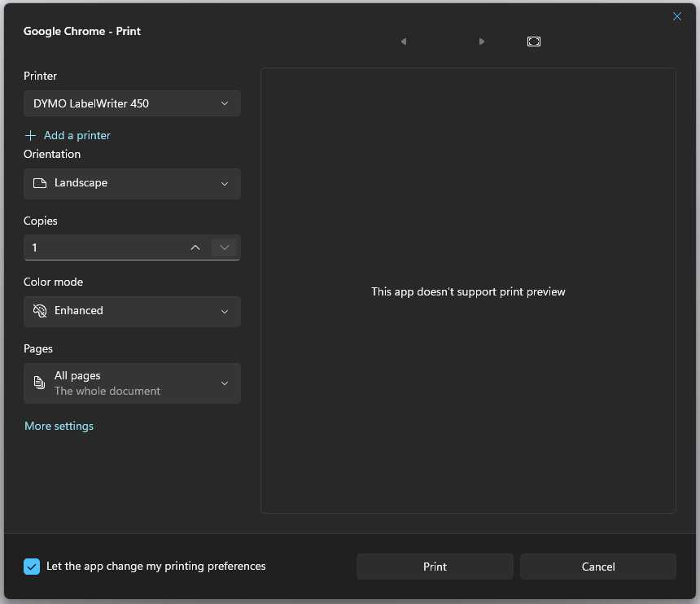Click the Cancel button
700x604 pixels.
pos(597,567)
